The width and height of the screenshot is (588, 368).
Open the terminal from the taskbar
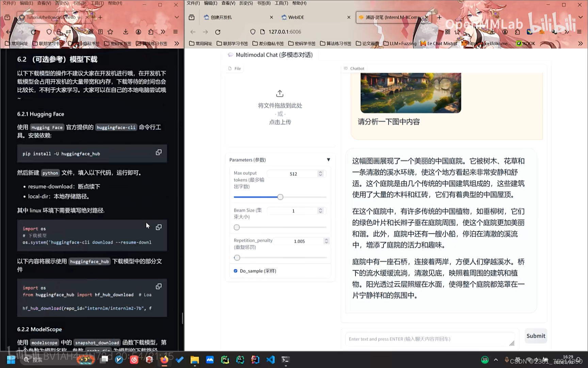click(285, 359)
